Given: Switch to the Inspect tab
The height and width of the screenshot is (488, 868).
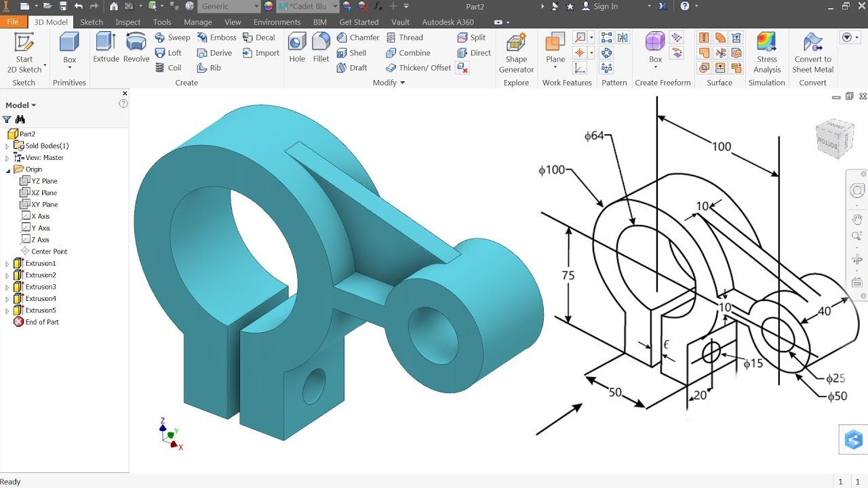Looking at the screenshot, I should click(x=128, y=22).
